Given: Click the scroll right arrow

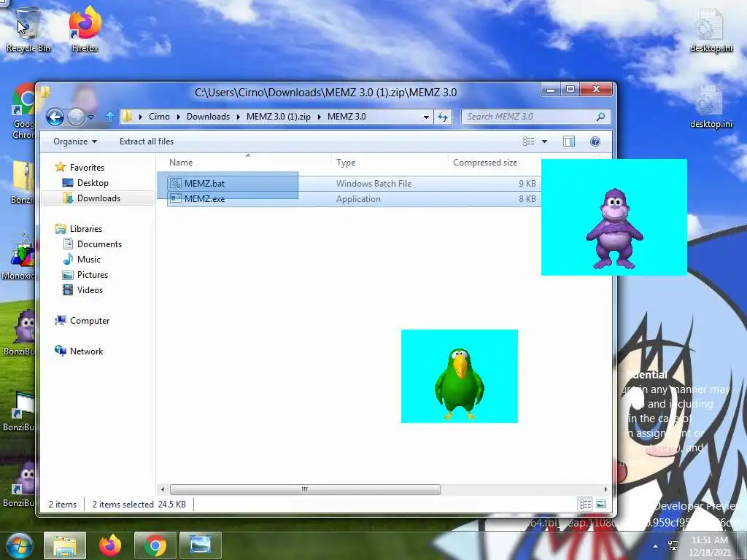Looking at the screenshot, I should pos(605,489).
